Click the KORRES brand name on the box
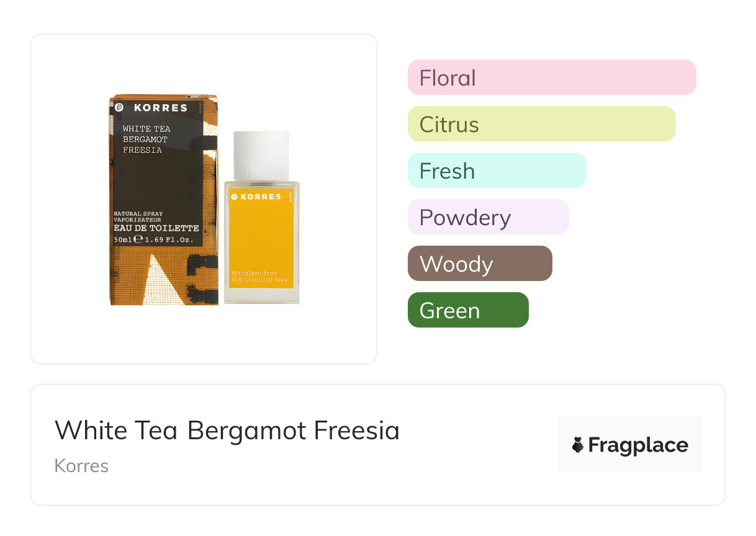756x536 pixels. pos(160,107)
